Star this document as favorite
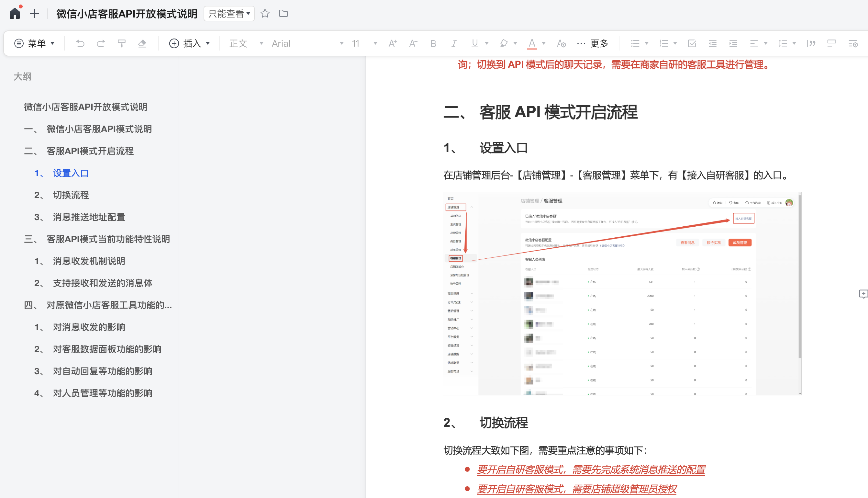868x498 pixels. pos(265,13)
